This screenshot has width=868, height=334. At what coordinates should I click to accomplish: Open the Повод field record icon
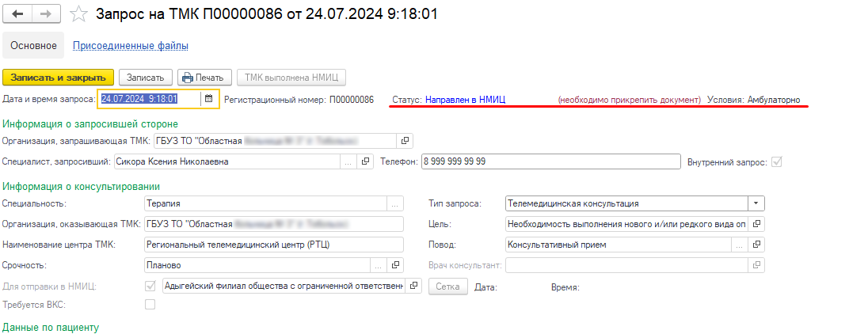coord(757,245)
